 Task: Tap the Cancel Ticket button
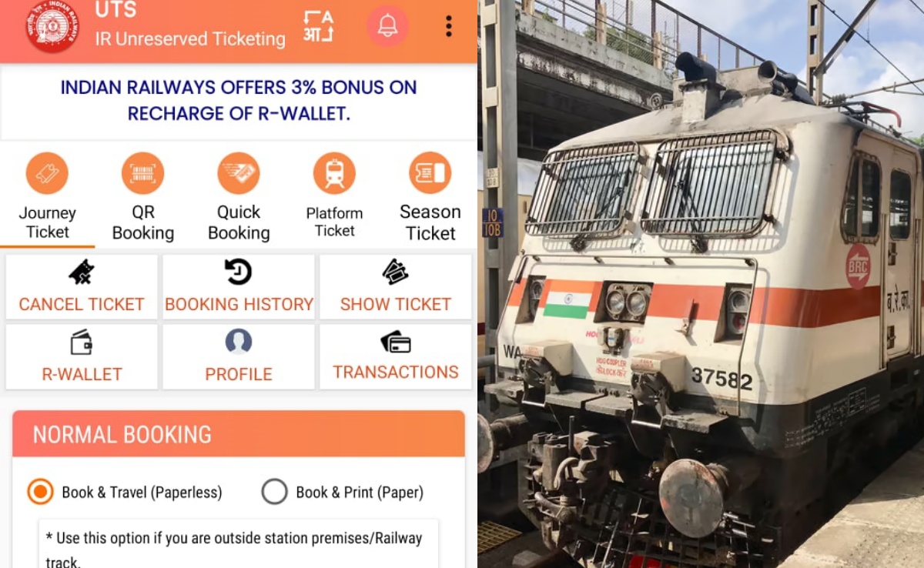82,287
